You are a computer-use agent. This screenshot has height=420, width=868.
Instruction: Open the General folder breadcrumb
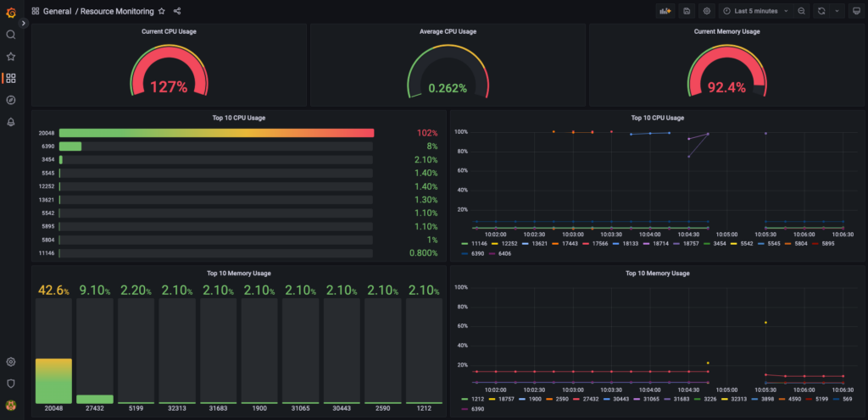point(57,11)
